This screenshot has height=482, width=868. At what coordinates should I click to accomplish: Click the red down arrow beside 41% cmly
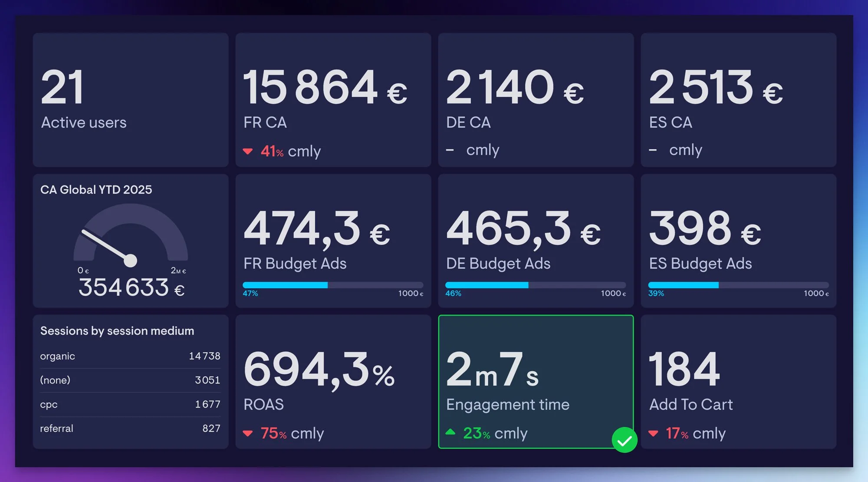(x=248, y=152)
